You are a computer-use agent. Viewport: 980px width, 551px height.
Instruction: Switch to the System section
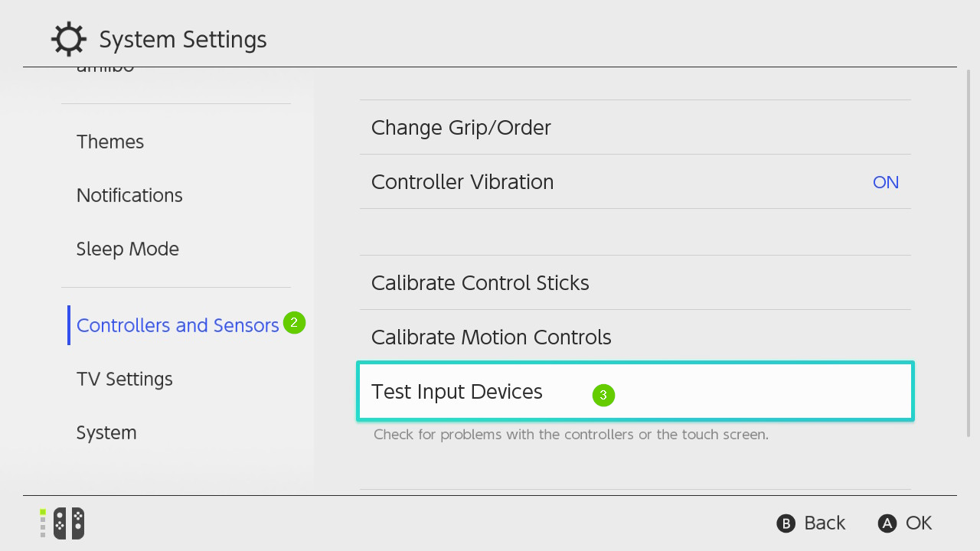pyautogui.click(x=106, y=432)
